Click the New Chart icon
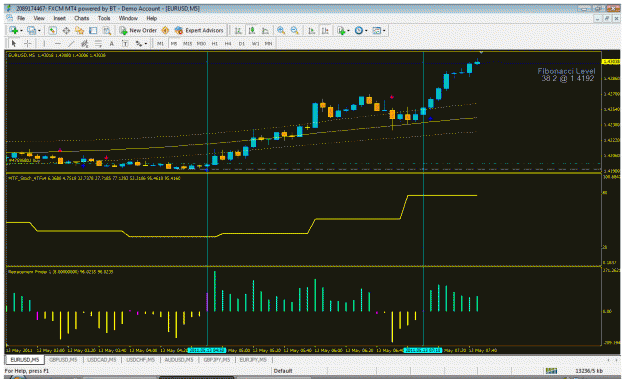This screenshot has width=625, height=379. pos(13,30)
